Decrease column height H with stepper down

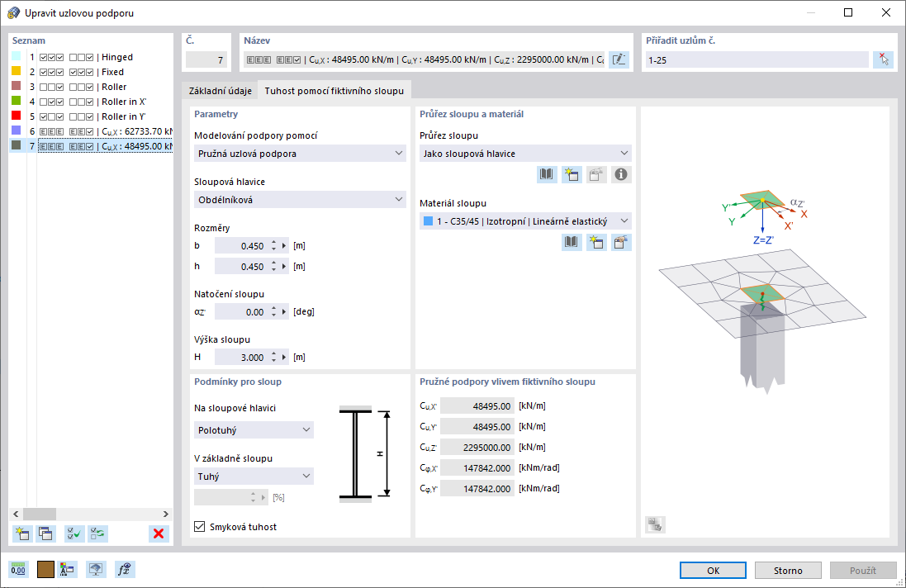coord(273,361)
